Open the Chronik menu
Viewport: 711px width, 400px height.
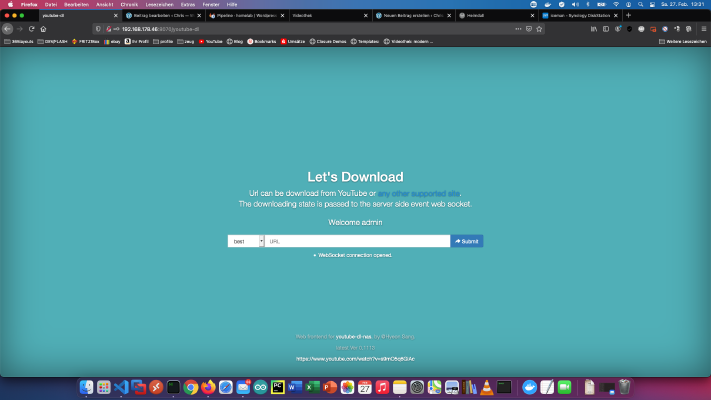[x=129, y=5]
